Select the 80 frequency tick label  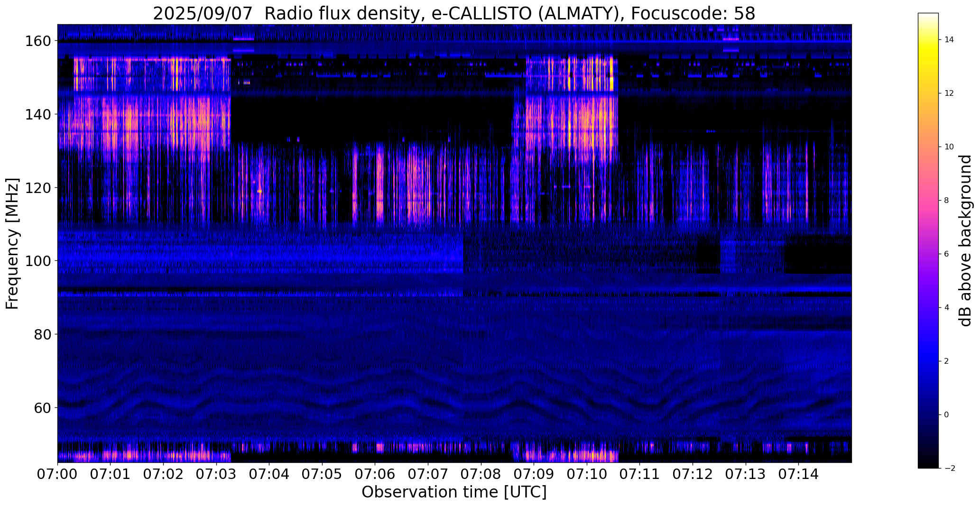coord(43,334)
